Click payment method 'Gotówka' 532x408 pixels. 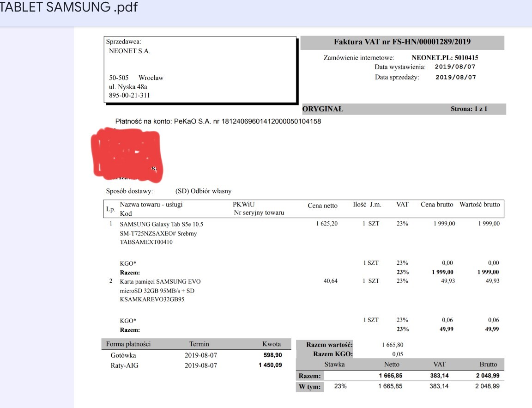(123, 355)
